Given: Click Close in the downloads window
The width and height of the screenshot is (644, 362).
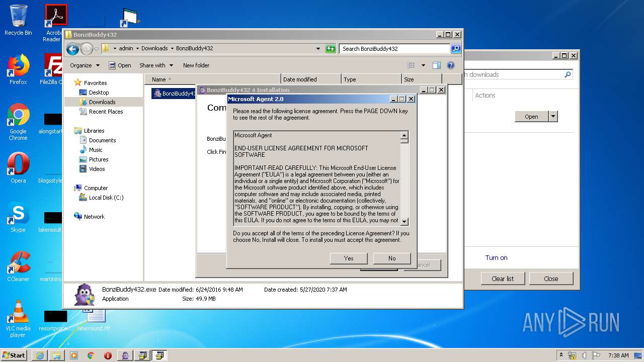Looking at the screenshot, I should pyautogui.click(x=551, y=279).
